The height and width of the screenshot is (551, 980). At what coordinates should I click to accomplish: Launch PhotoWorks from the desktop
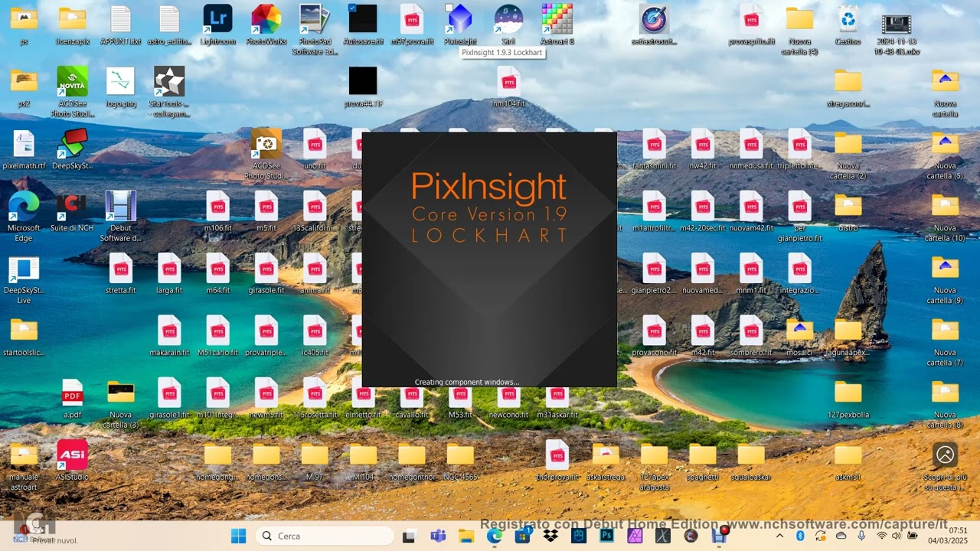pyautogui.click(x=266, y=18)
